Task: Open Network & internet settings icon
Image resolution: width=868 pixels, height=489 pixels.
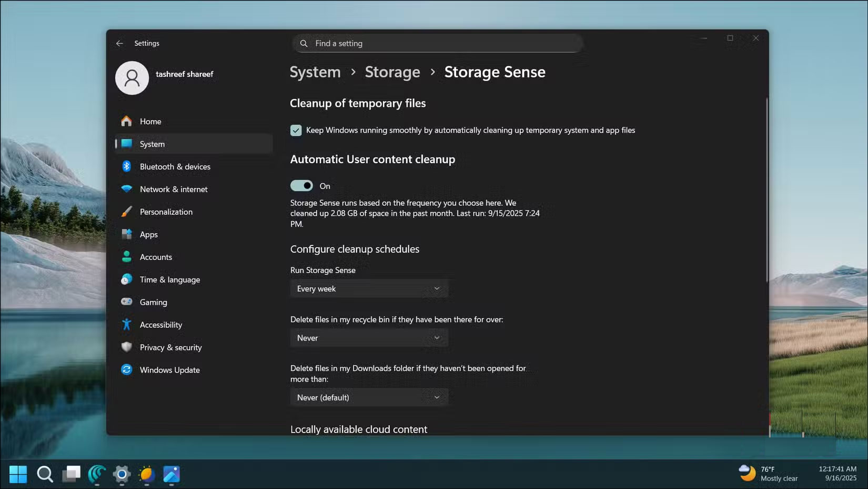Action: (x=127, y=189)
